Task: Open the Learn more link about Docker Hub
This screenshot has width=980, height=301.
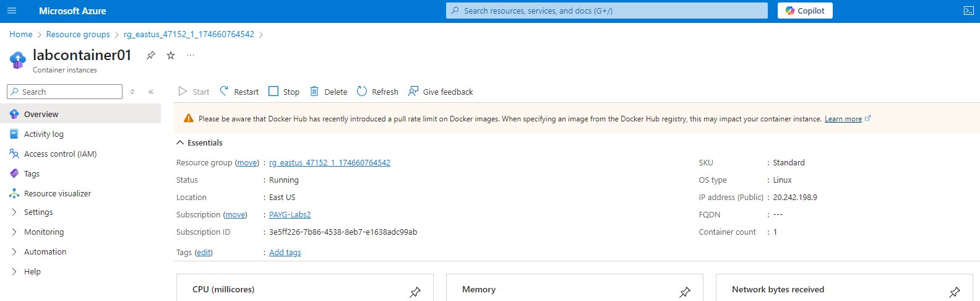Action: [843, 119]
